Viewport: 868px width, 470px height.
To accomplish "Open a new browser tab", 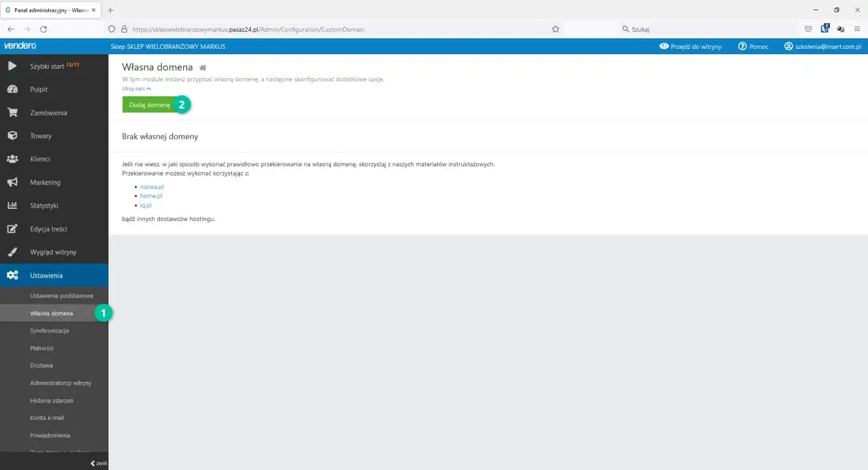I will [x=111, y=10].
